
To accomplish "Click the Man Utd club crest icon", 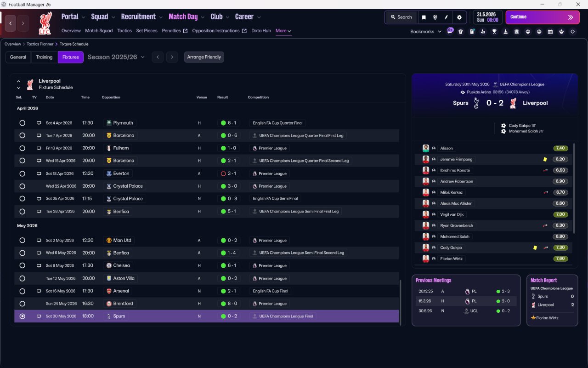I will tap(109, 240).
